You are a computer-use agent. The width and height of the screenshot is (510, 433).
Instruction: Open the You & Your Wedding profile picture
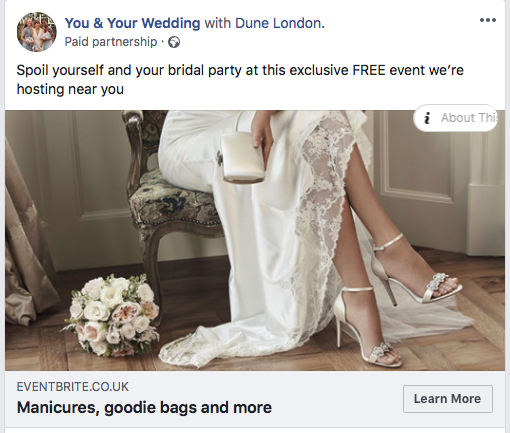tap(37, 32)
